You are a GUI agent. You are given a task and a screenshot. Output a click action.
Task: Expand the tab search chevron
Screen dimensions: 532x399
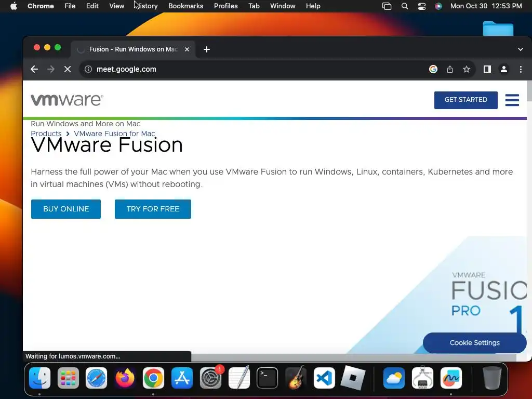click(521, 49)
